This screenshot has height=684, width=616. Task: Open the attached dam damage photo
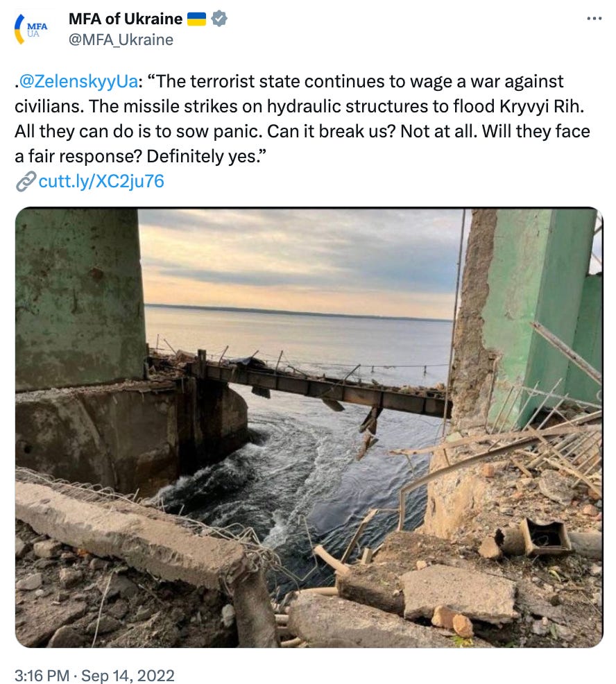pyautogui.click(x=309, y=427)
